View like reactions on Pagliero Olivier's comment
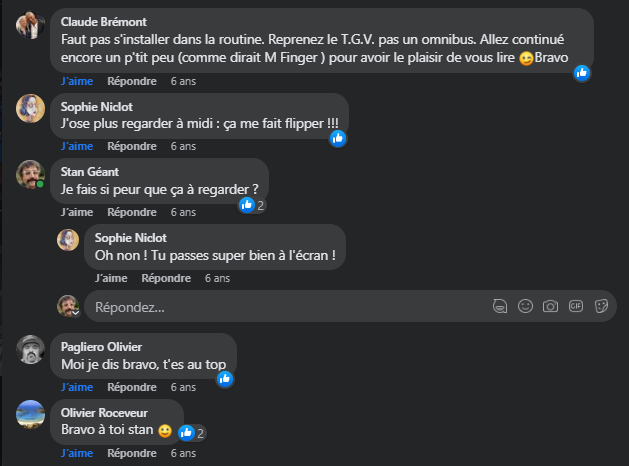The height and width of the screenshot is (466, 629). (225, 379)
